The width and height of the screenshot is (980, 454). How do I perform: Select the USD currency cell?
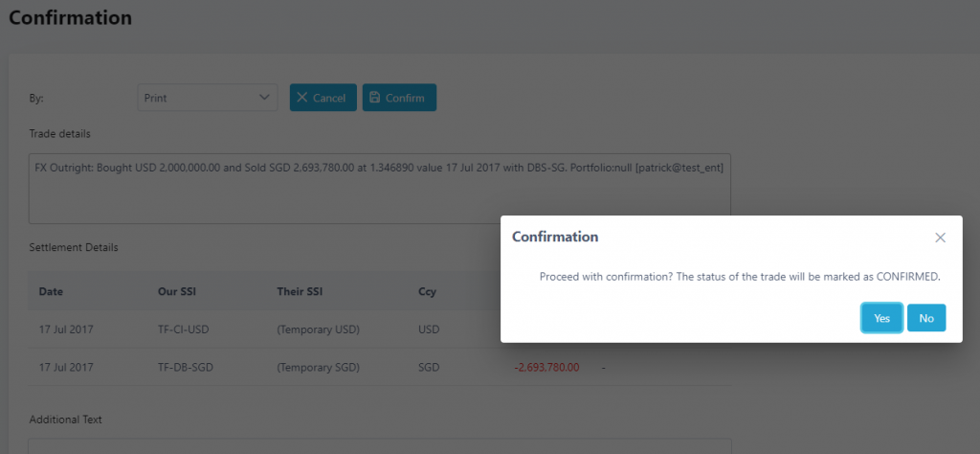pyautogui.click(x=430, y=330)
